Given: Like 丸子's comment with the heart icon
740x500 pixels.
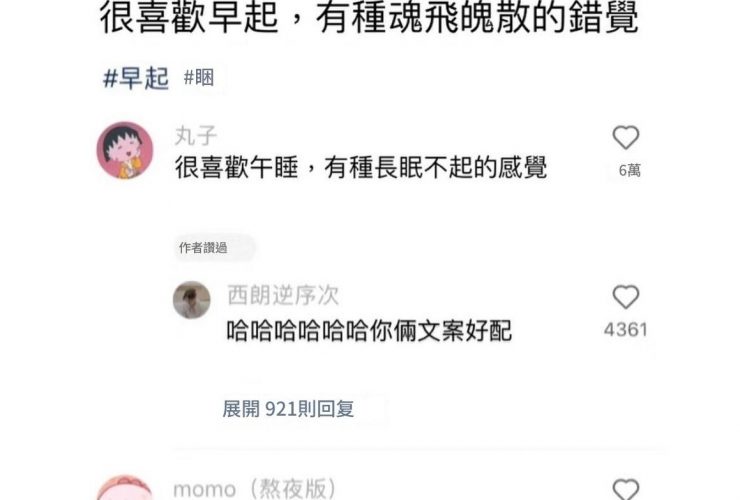Looking at the screenshot, I should click(x=626, y=138).
